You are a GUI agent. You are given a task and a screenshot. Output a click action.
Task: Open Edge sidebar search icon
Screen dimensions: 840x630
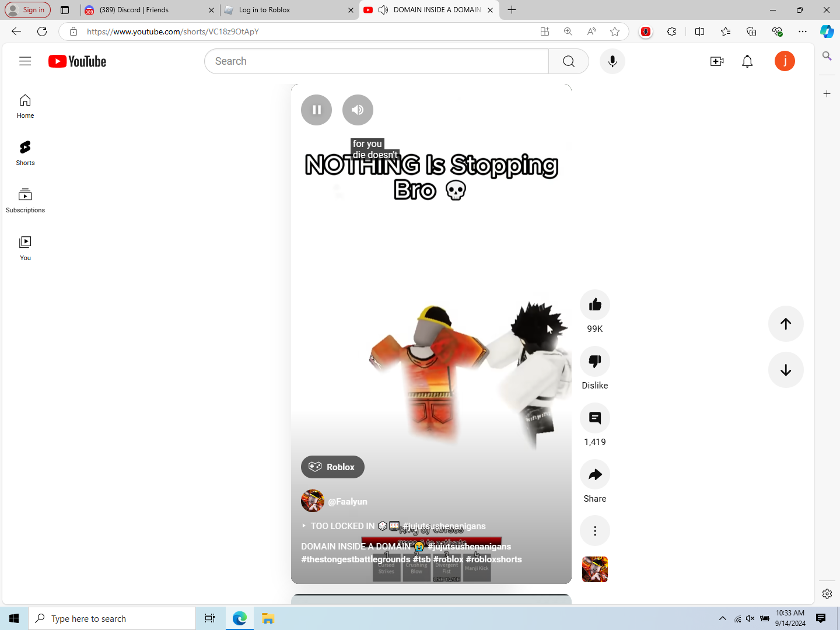tap(827, 56)
